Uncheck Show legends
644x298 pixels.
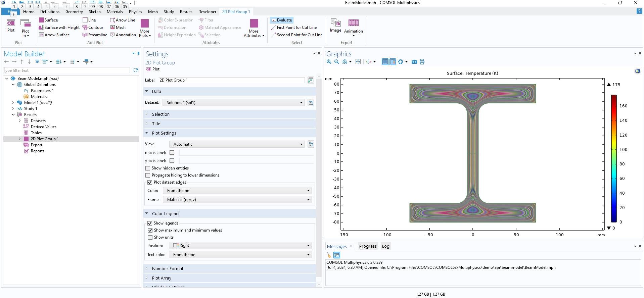(x=150, y=223)
